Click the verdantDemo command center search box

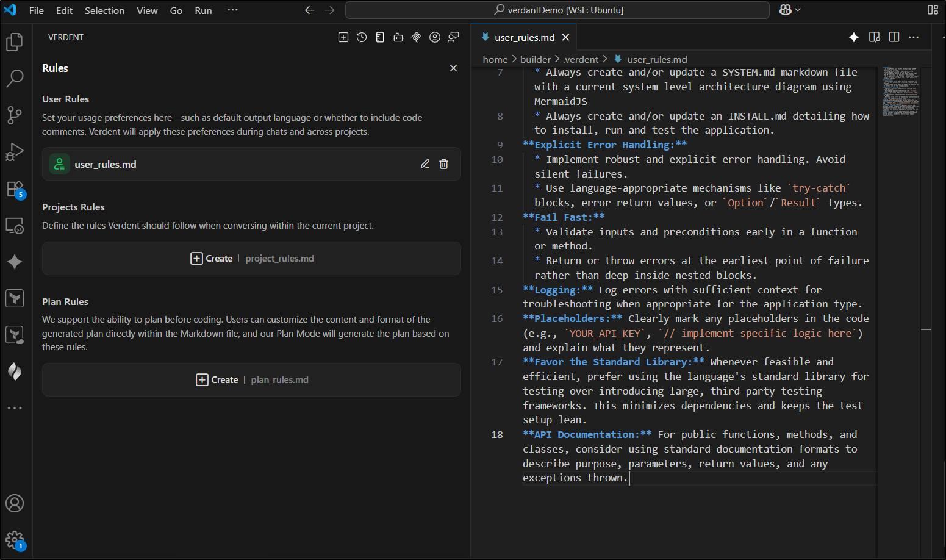[x=557, y=10]
